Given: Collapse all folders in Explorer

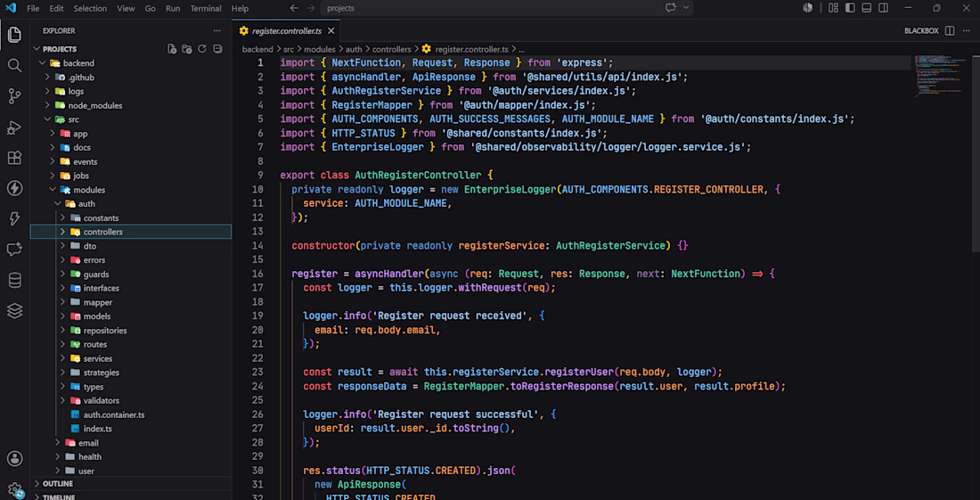Looking at the screenshot, I should pos(216,49).
